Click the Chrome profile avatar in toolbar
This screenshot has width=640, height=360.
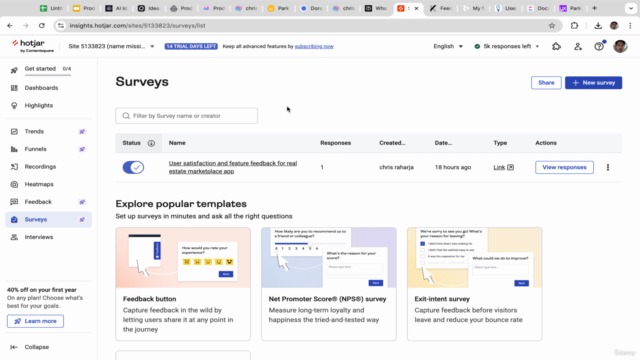(x=614, y=25)
